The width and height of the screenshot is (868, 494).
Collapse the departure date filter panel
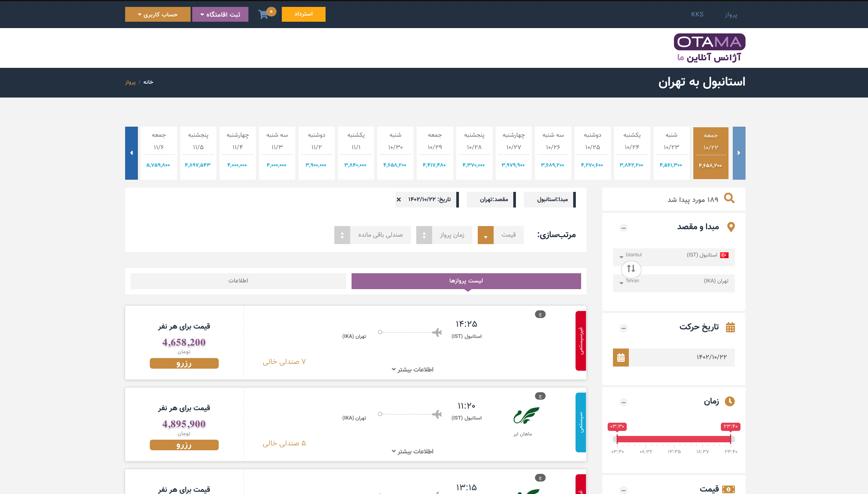623,328
